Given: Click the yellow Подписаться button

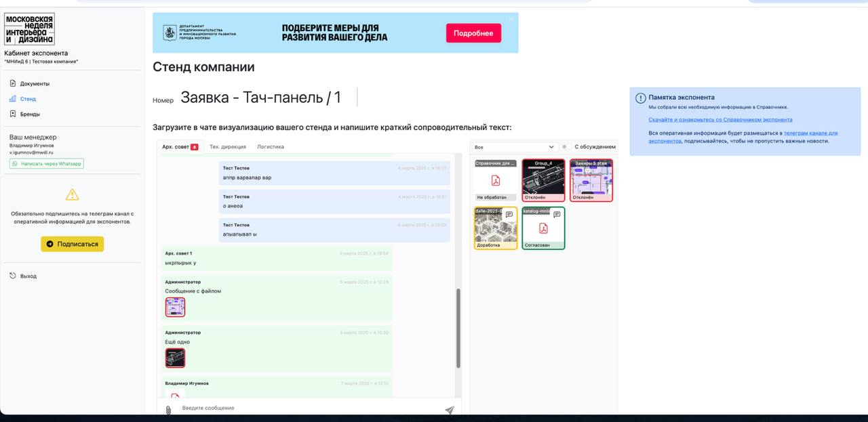Looking at the screenshot, I should pos(73,244).
